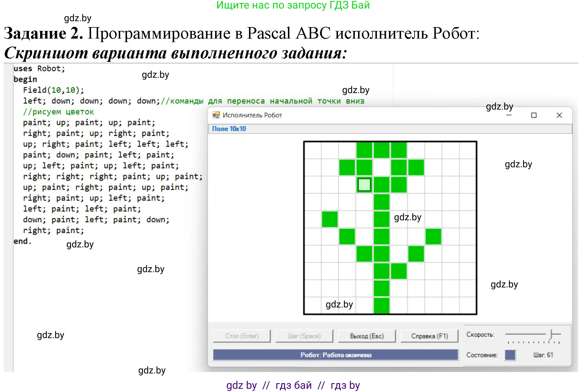Open Справка (F1) help button
587x392 pixels.
(x=429, y=336)
